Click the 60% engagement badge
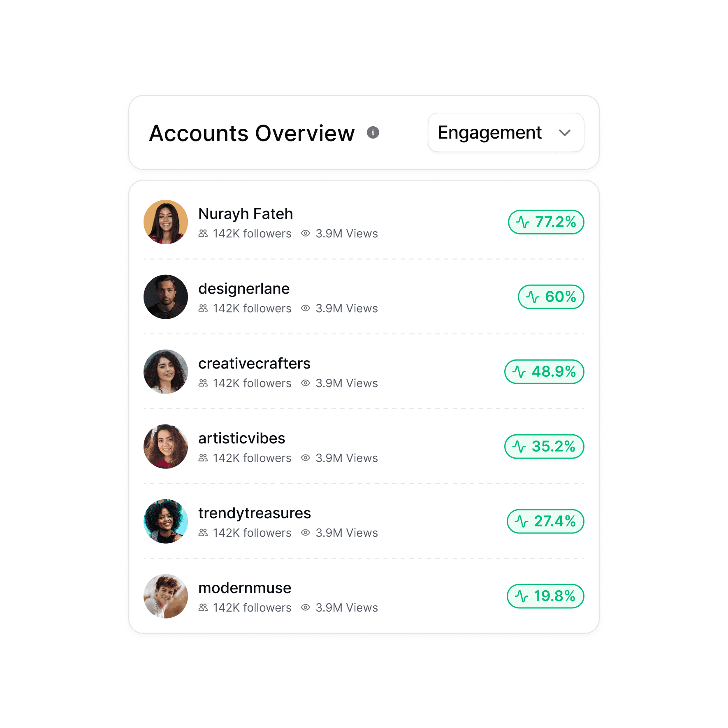This screenshot has width=728, height=728. [551, 297]
